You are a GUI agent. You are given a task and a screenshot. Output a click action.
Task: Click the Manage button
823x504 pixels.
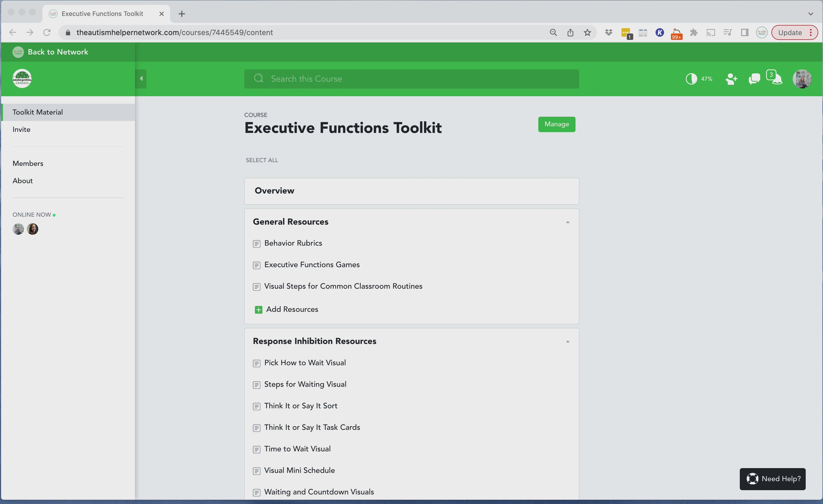[556, 124]
